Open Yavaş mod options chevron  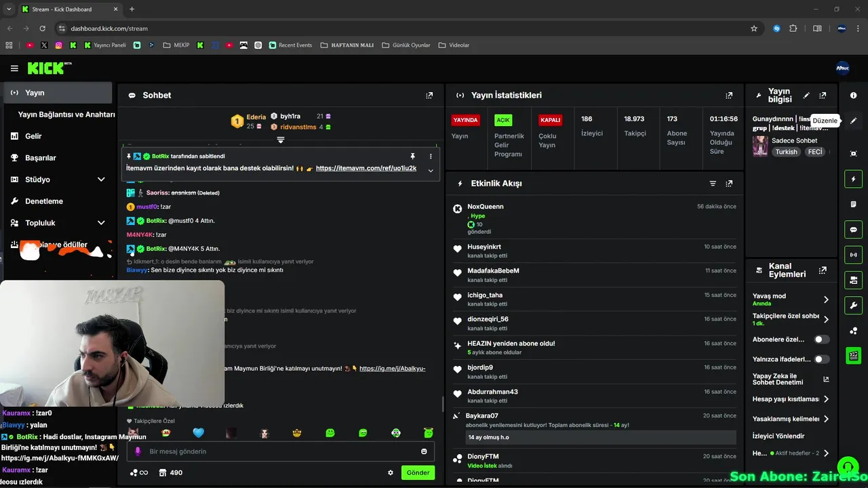tap(826, 300)
